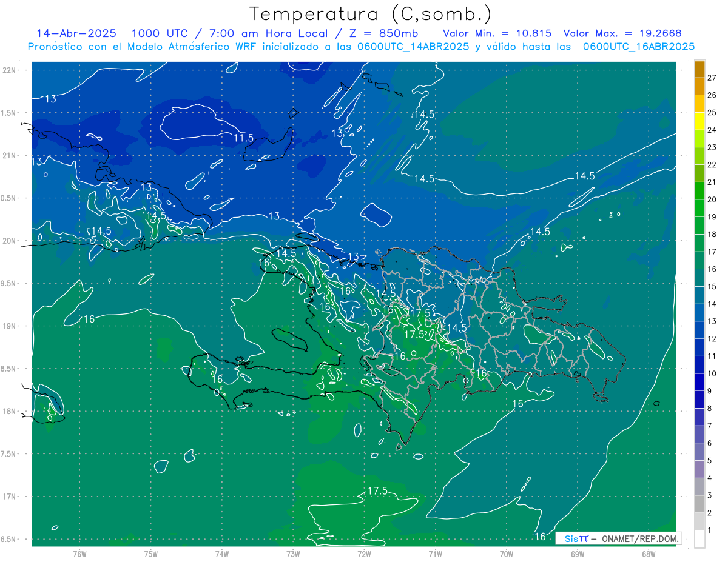Click 'Valor Max. = 19.2668' value

point(622,33)
